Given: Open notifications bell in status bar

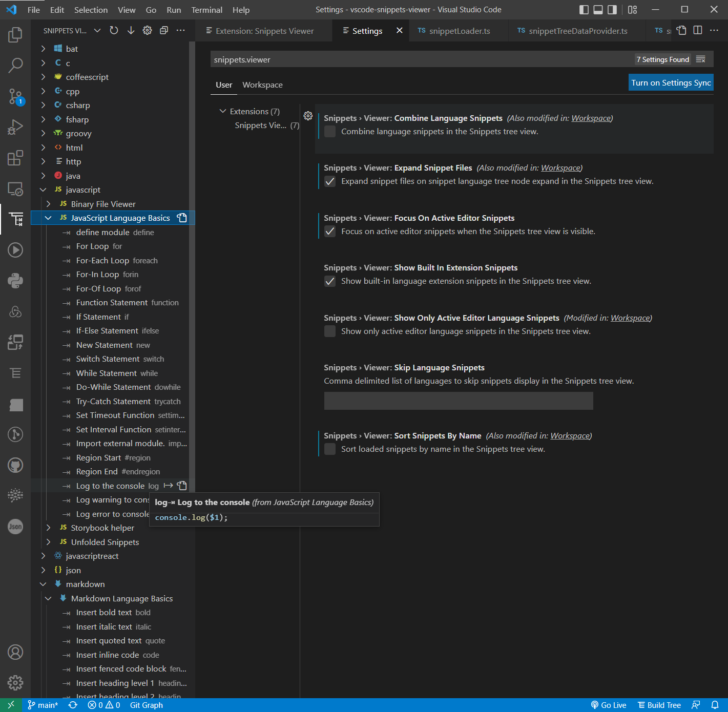Looking at the screenshot, I should [715, 705].
